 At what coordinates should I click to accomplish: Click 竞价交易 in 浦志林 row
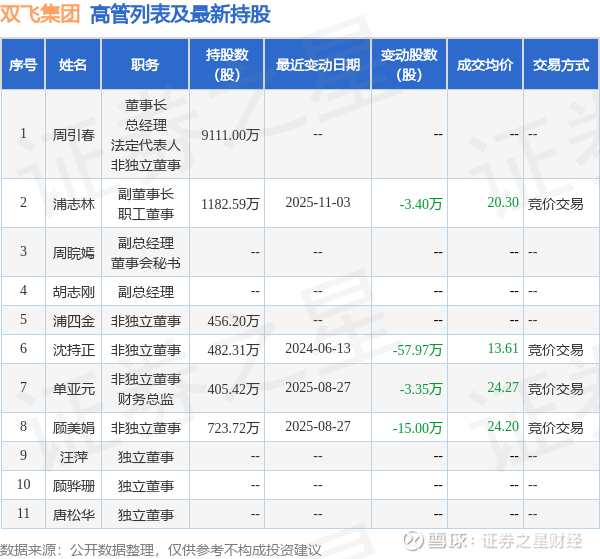[x=556, y=204]
